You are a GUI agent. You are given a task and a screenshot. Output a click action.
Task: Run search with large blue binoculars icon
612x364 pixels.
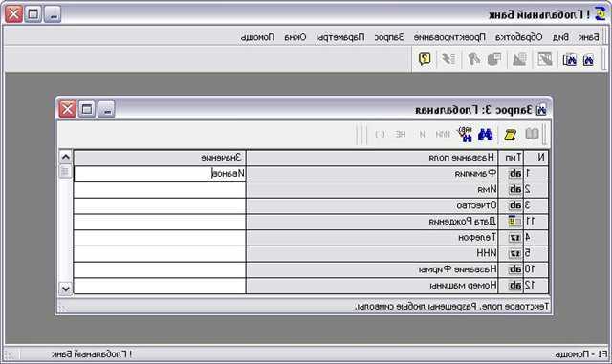click(x=486, y=135)
